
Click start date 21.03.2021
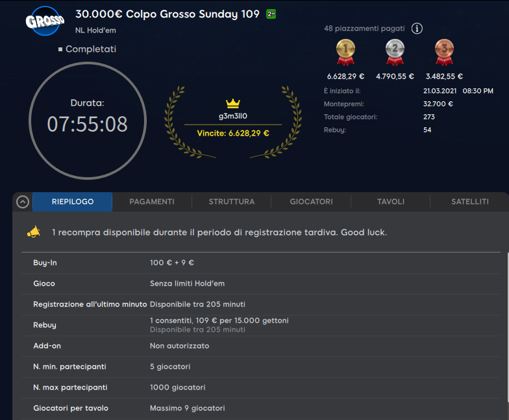pyautogui.click(x=440, y=91)
